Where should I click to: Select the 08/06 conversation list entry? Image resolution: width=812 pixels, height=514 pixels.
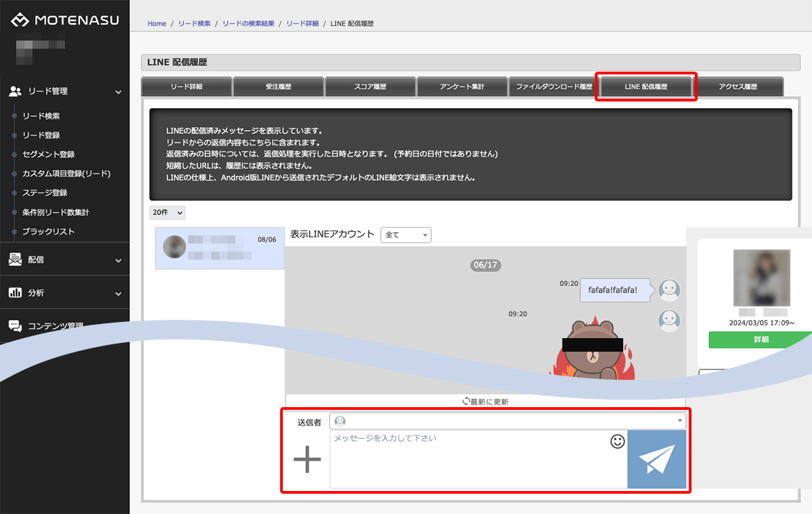pyautogui.click(x=219, y=248)
